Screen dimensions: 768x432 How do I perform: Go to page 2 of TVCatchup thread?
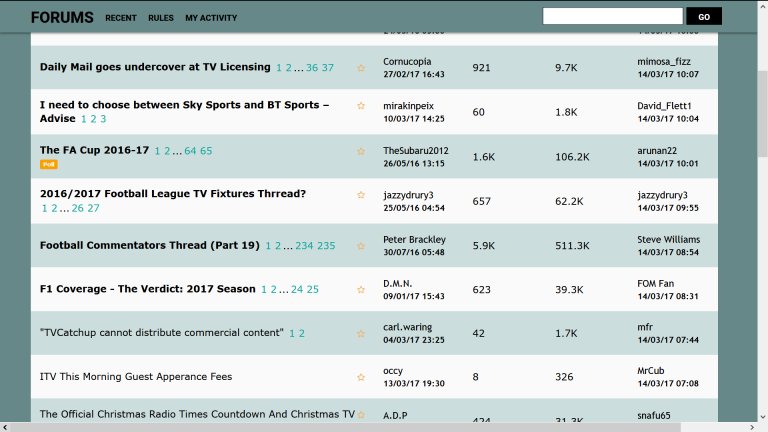coord(302,334)
